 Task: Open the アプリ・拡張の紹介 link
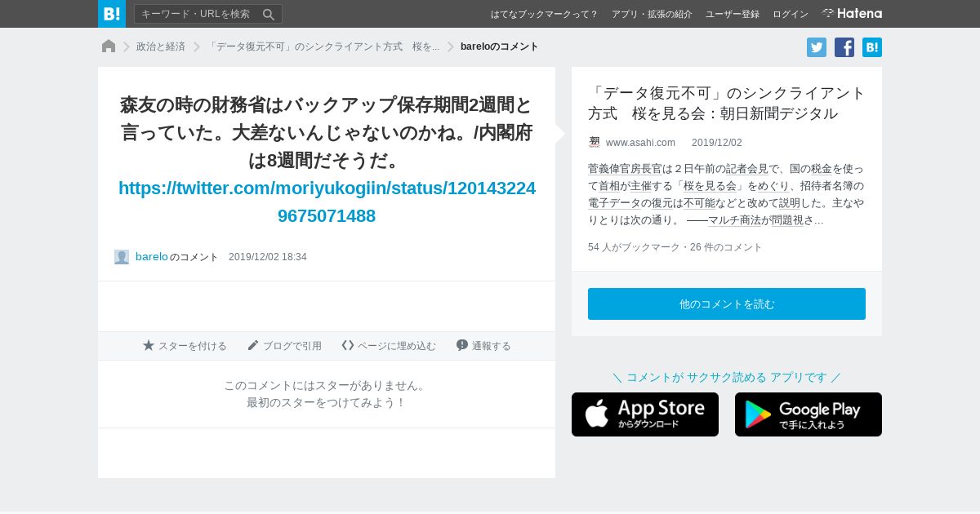click(x=652, y=14)
